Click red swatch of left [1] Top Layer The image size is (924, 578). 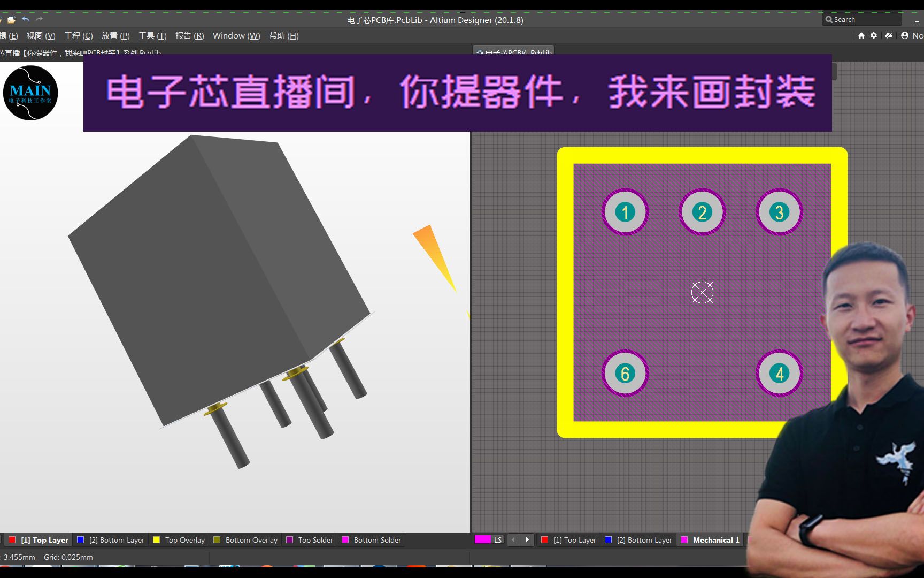click(12, 540)
